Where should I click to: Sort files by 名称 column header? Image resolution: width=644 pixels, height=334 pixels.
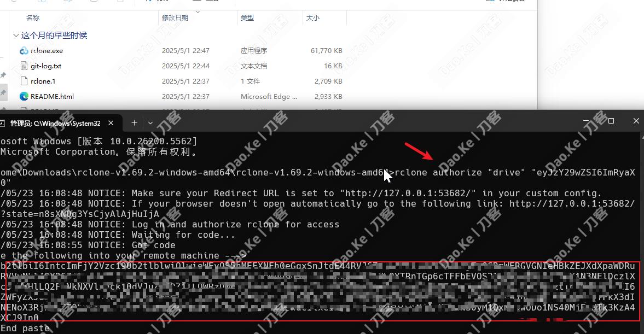pyautogui.click(x=33, y=18)
